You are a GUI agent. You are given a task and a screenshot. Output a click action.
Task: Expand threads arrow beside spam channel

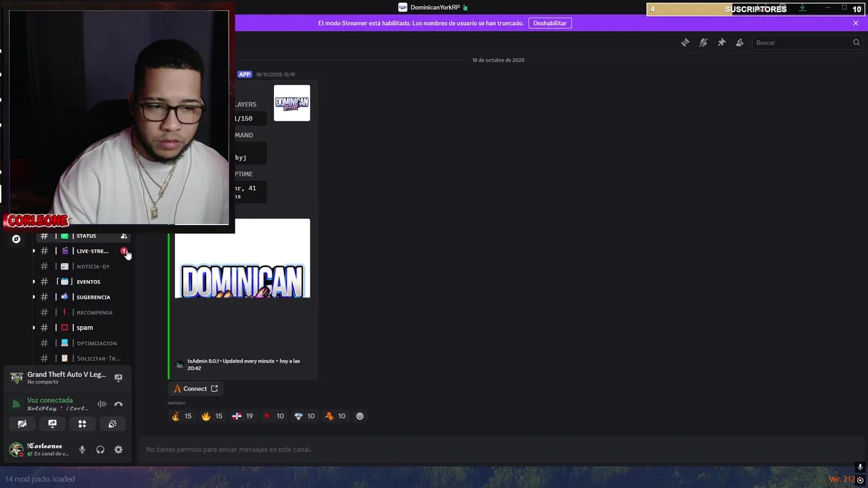click(x=34, y=327)
